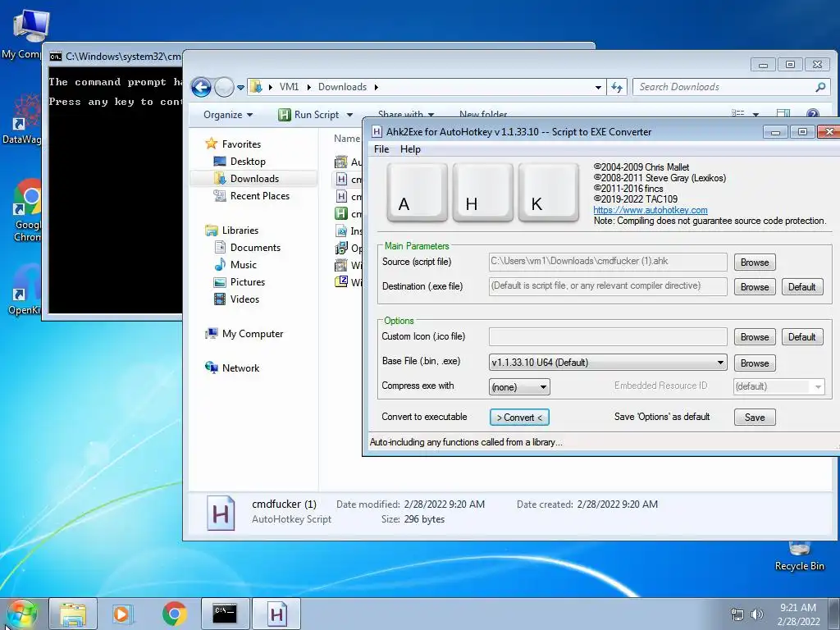Open the Embedded Resource ID dropdown
Image resolution: width=840 pixels, height=630 pixels.
(x=778, y=387)
